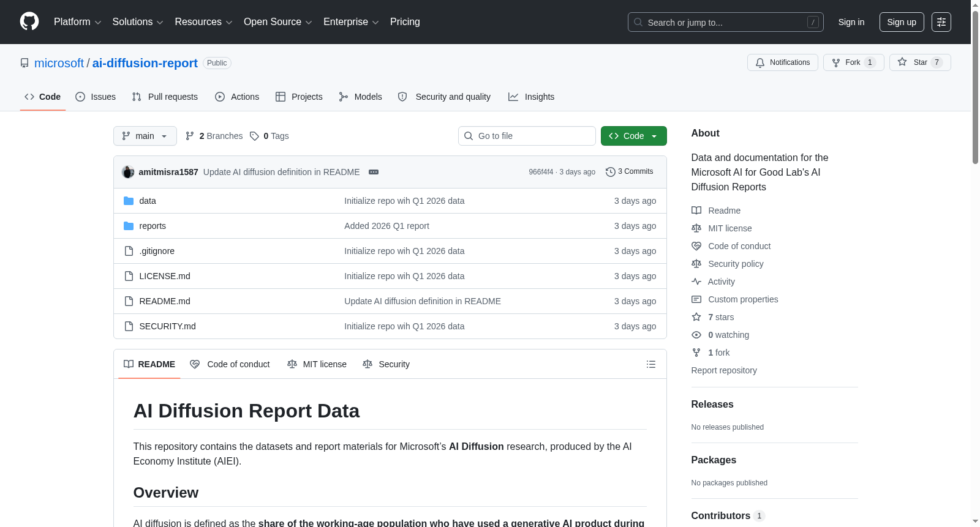Click amitmisra1587's avatar image

(x=128, y=172)
